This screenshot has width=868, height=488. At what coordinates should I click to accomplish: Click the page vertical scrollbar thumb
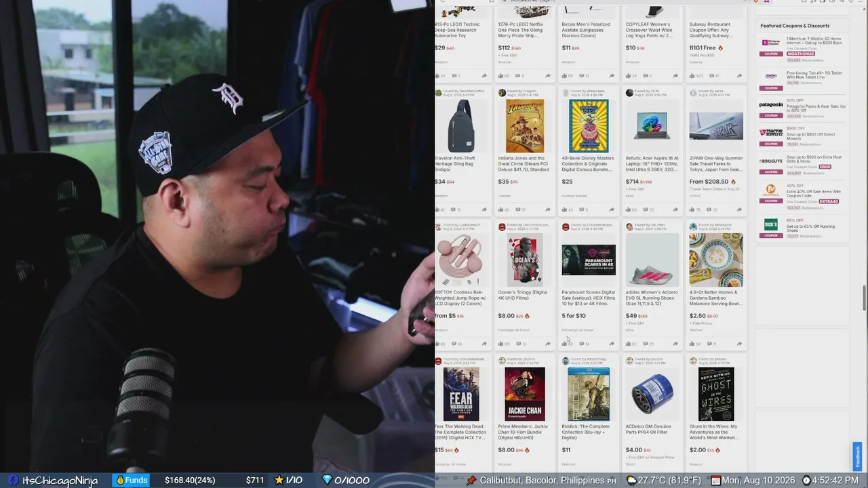864,297
